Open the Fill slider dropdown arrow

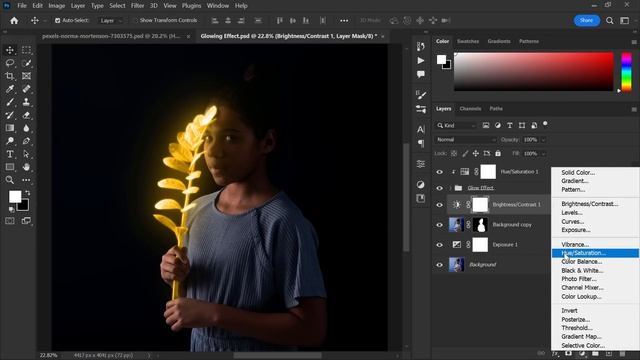[543, 154]
